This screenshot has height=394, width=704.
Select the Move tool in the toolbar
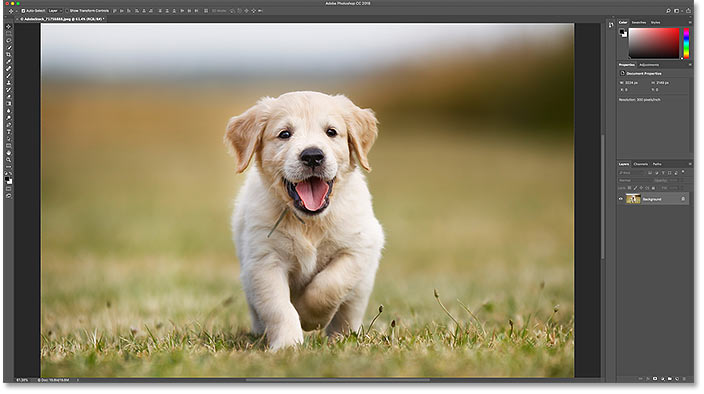[9, 26]
